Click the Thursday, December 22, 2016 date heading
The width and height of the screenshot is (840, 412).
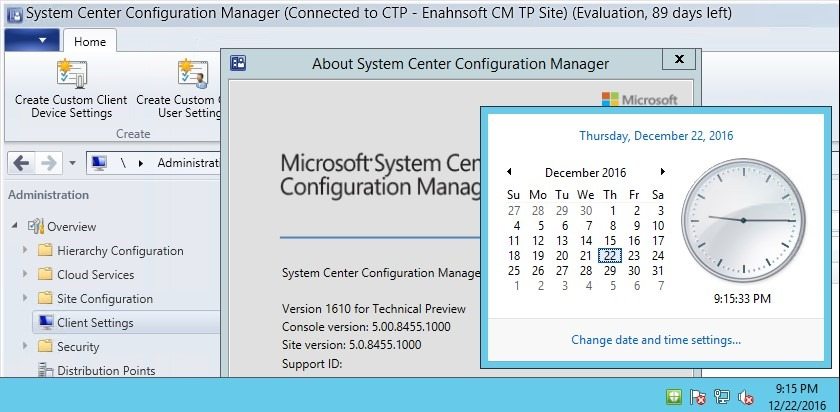click(x=656, y=136)
